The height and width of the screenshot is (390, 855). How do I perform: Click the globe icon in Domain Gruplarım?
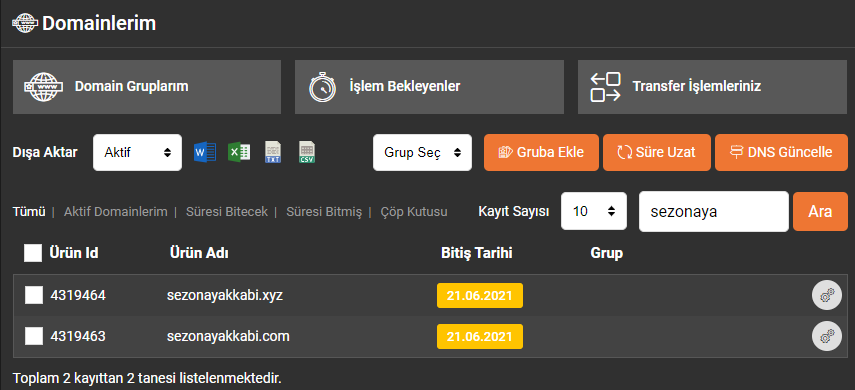click(x=44, y=87)
